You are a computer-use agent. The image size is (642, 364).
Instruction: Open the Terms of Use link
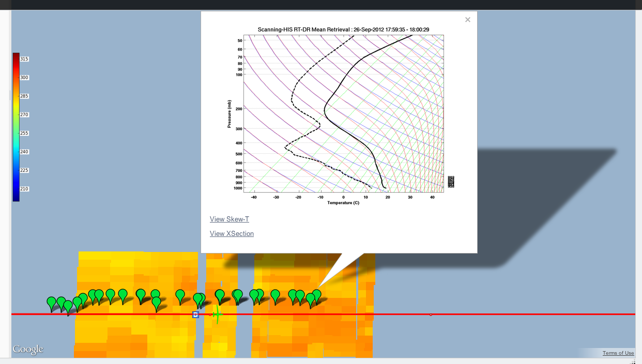tap(618, 353)
